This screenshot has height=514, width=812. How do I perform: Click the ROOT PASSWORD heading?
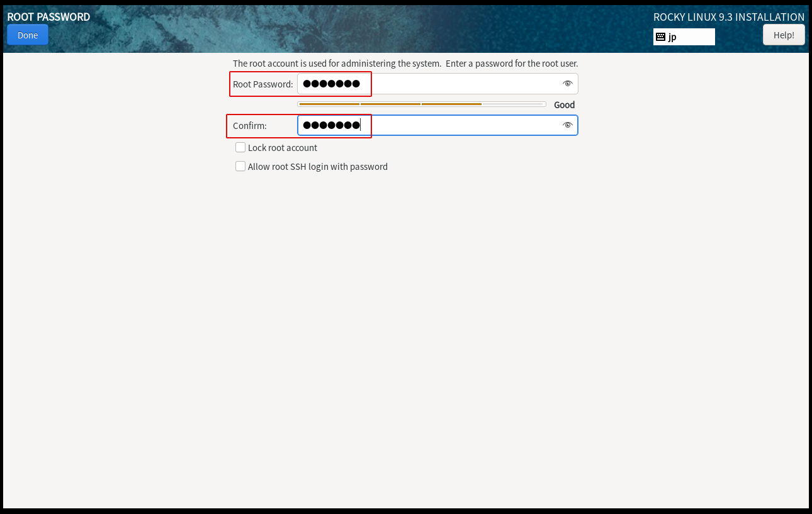tap(48, 17)
